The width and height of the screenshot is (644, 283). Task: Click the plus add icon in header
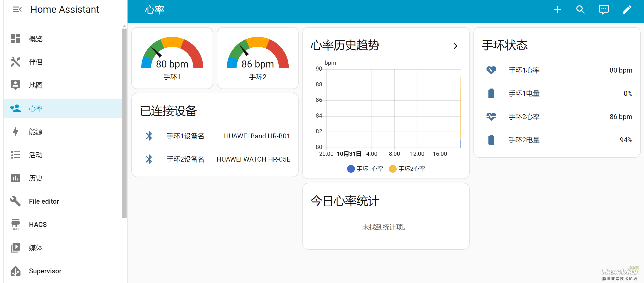(x=557, y=10)
